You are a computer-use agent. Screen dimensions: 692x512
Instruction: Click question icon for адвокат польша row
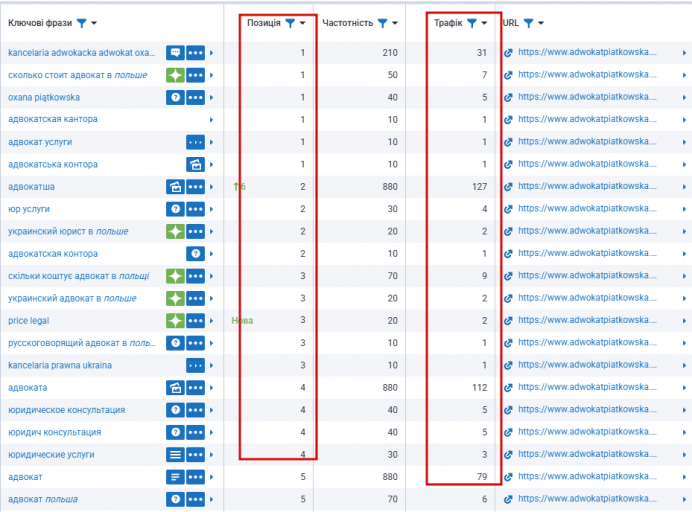[x=175, y=499]
